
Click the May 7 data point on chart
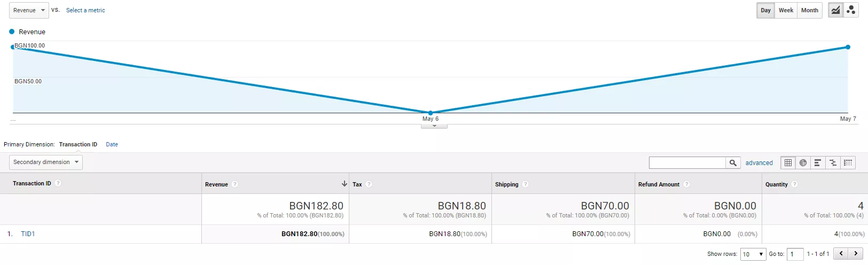pos(848,47)
